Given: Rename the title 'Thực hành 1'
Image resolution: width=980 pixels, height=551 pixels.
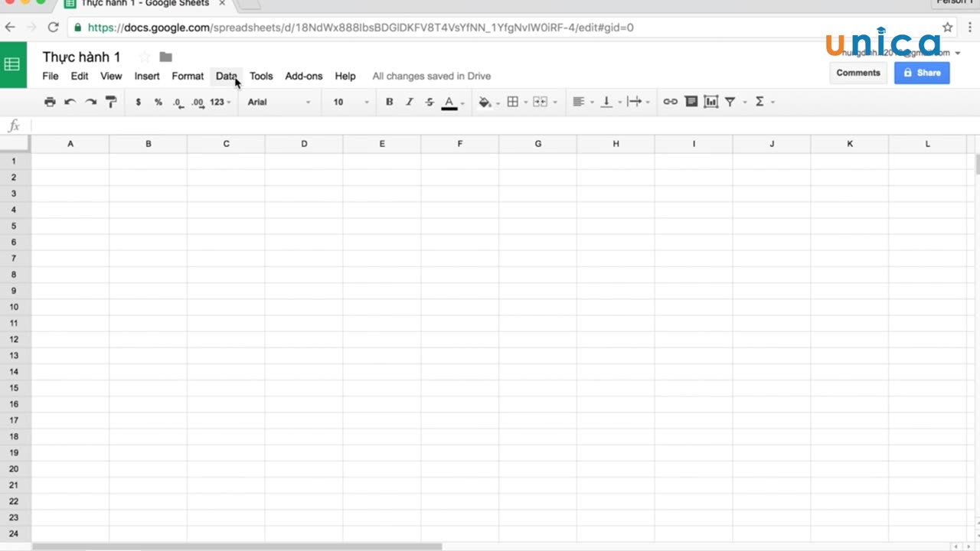Looking at the screenshot, I should [81, 57].
